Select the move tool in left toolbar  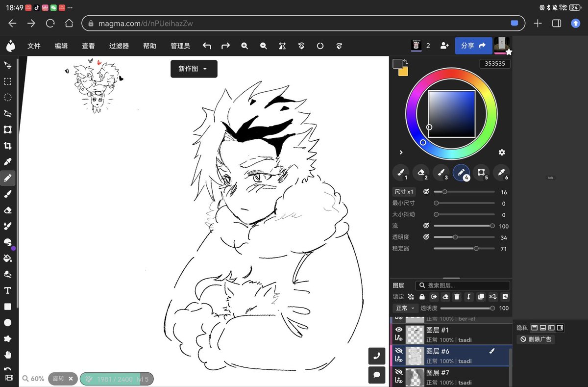click(8, 65)
